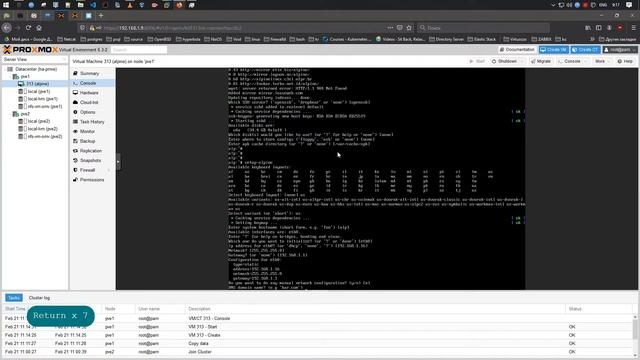The height and width of the screenshot is (360, 640).
Task: Select the VM/CT 313 - Console task row
Action: click(318, 318)
